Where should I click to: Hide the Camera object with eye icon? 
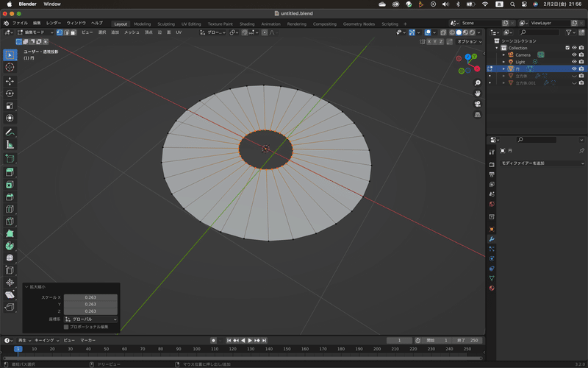click(574, 54)
